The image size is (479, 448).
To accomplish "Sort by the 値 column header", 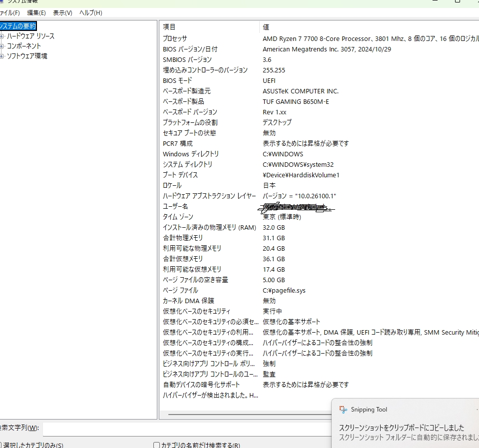I will pos(266,27).
